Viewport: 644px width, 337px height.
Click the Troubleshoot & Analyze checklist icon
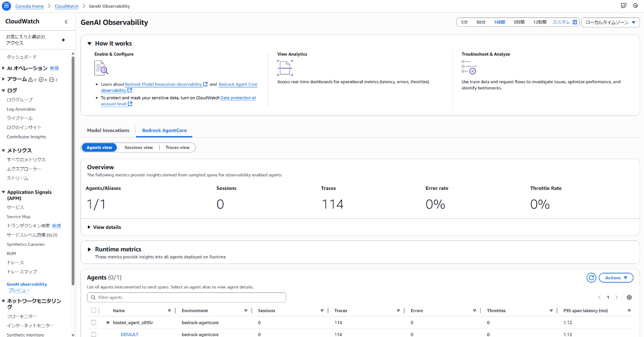[x=469, y=67]
